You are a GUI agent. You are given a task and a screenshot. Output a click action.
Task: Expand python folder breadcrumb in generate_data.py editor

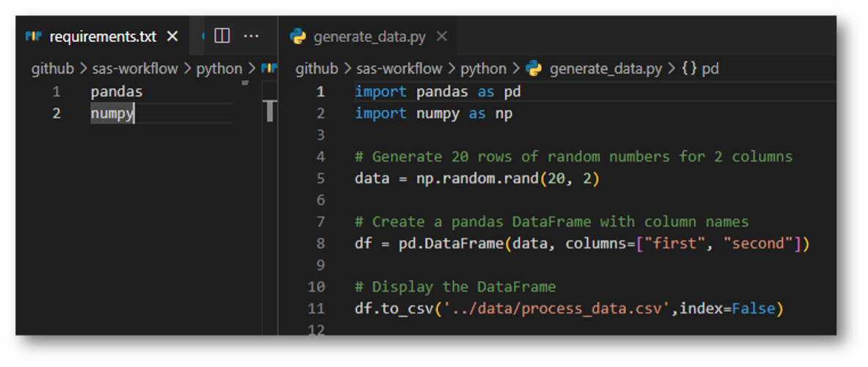(x=483, y=69)
